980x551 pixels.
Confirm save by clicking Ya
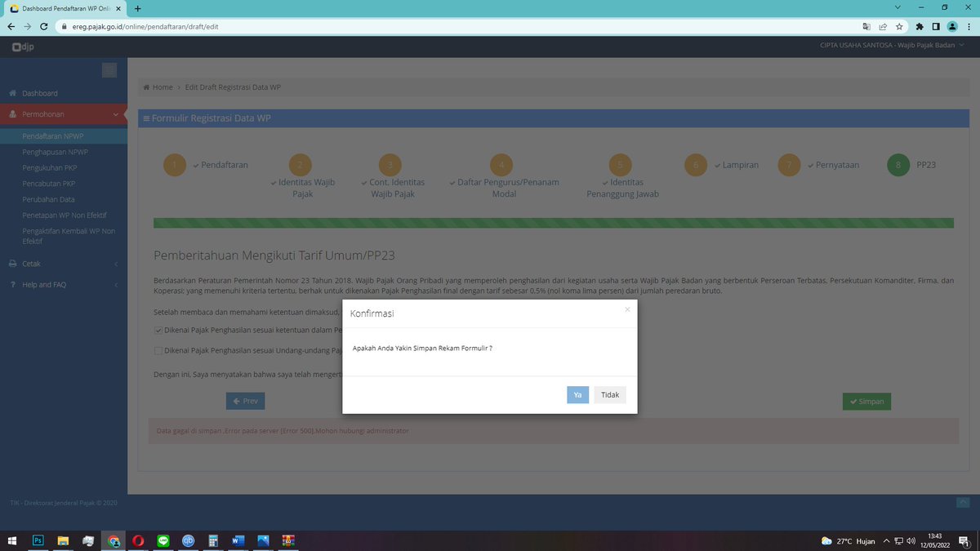click(577, 394)
